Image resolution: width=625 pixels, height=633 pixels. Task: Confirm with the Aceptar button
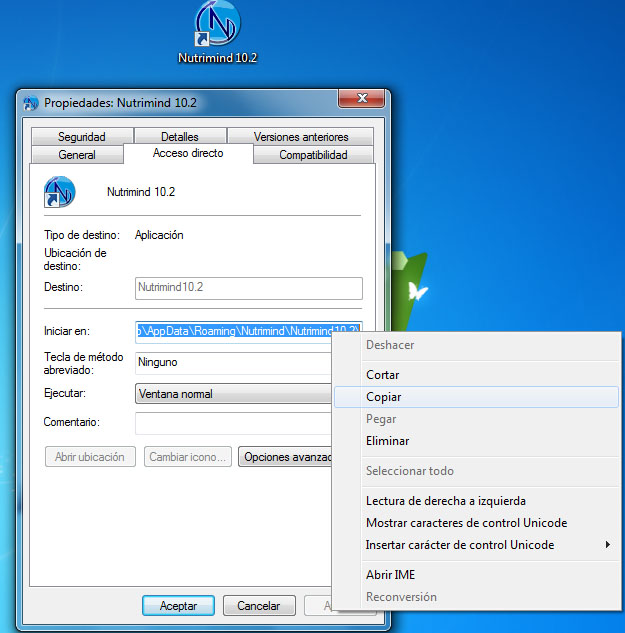[178, 606]
